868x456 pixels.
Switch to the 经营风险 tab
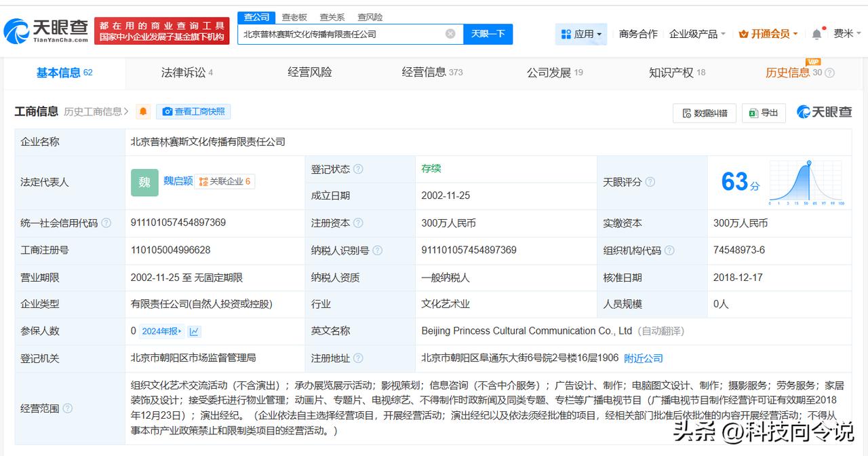310,73
